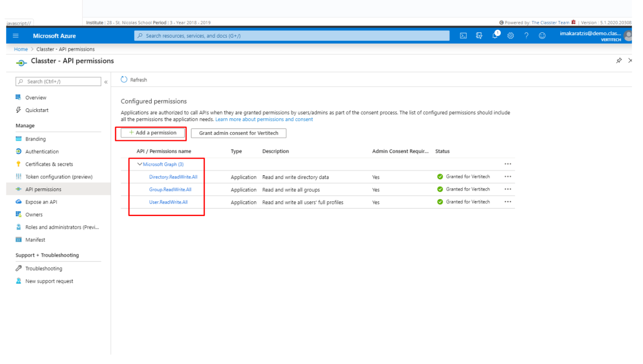This screenshot has width=643, height=364.
Task: Open the more options for Directory.ReadWrite.All
Action: (508, 177)
